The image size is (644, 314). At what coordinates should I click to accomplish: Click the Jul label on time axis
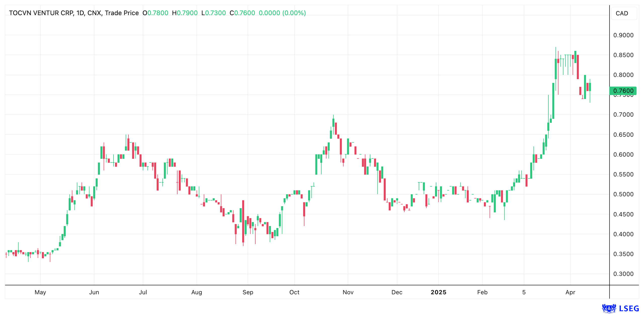[143, 292]
